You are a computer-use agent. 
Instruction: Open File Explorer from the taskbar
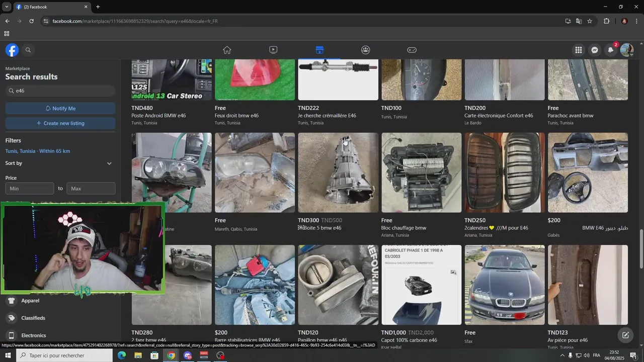138,355
